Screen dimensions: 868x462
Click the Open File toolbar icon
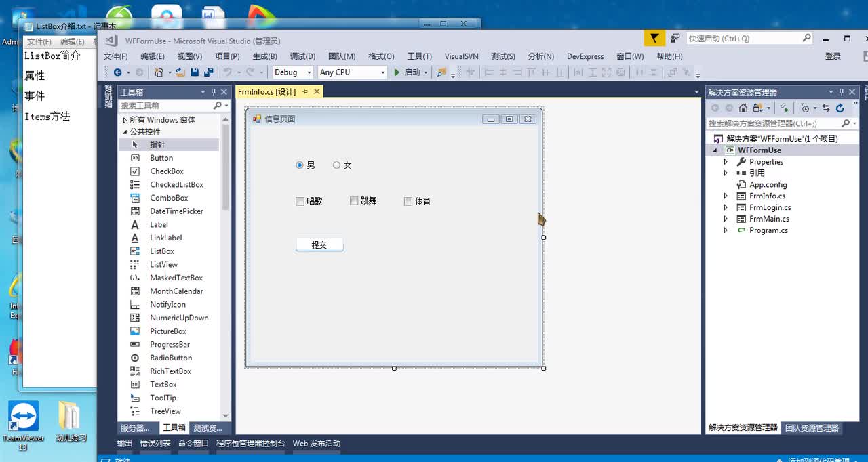pos(180,72)
